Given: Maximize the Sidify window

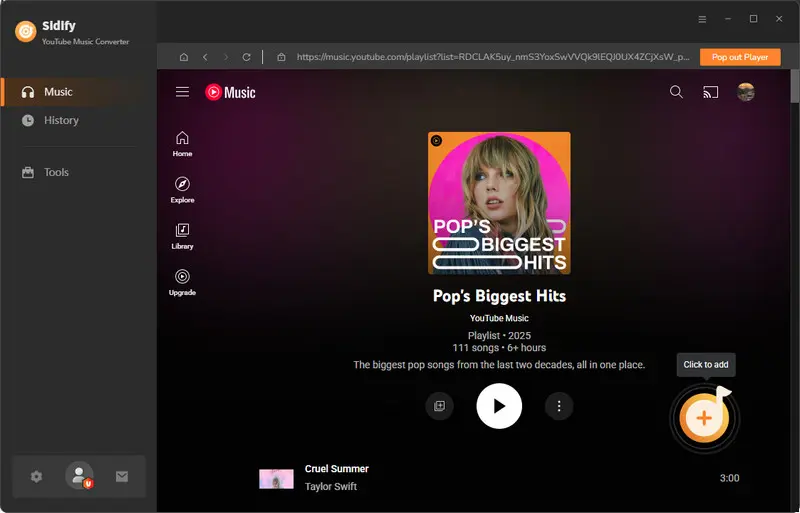Looking at the screenshot, I should pyautogui.click(x=753, y=19).
